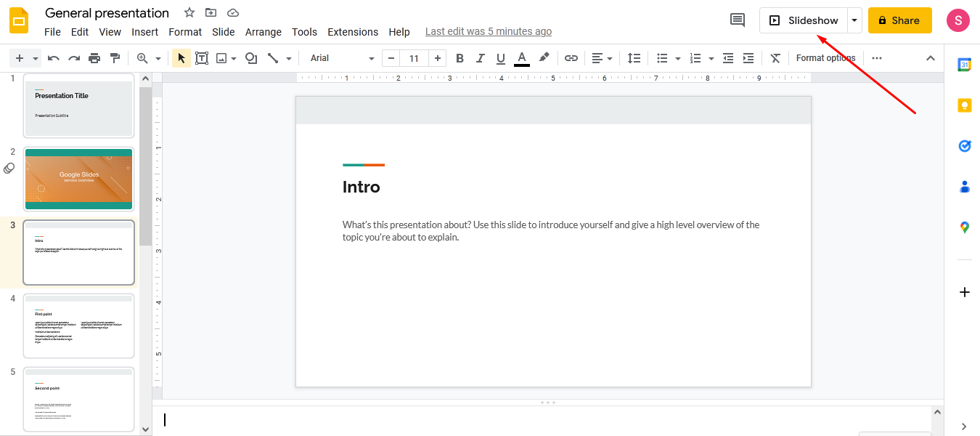Open the font family dropdown

[x=341, y=57]
